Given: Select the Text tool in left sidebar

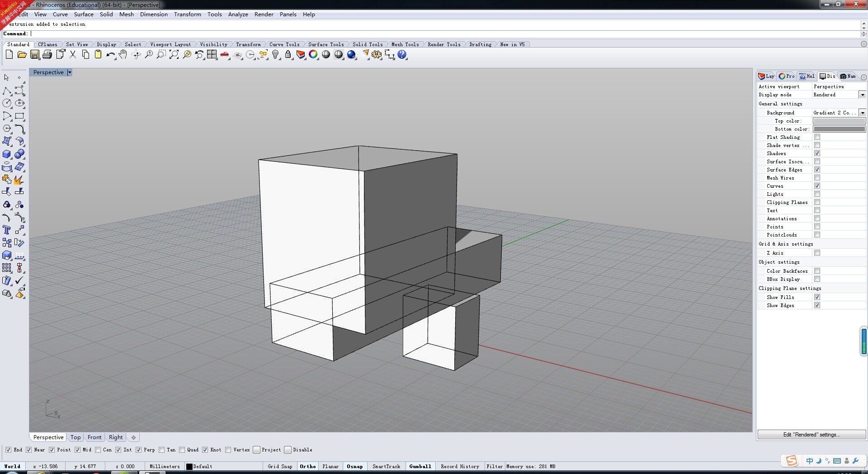Looking at the screenshot, I should pos(7,230).
